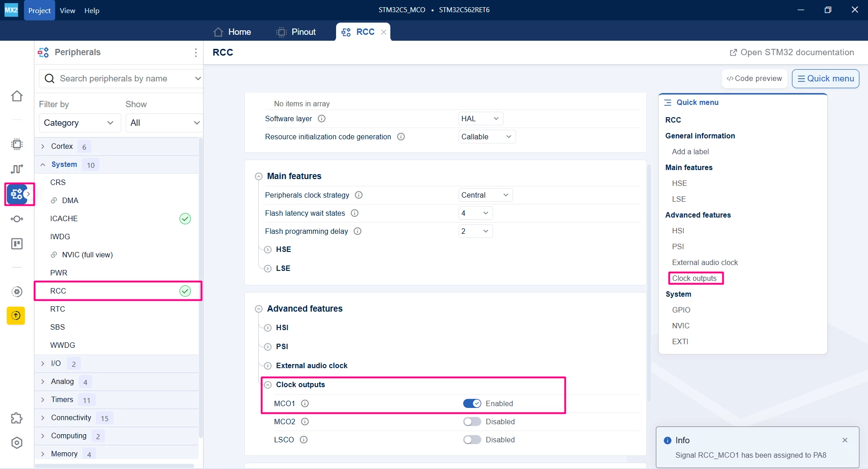Open the Flash latency wait states dropdown

(475, 213)
